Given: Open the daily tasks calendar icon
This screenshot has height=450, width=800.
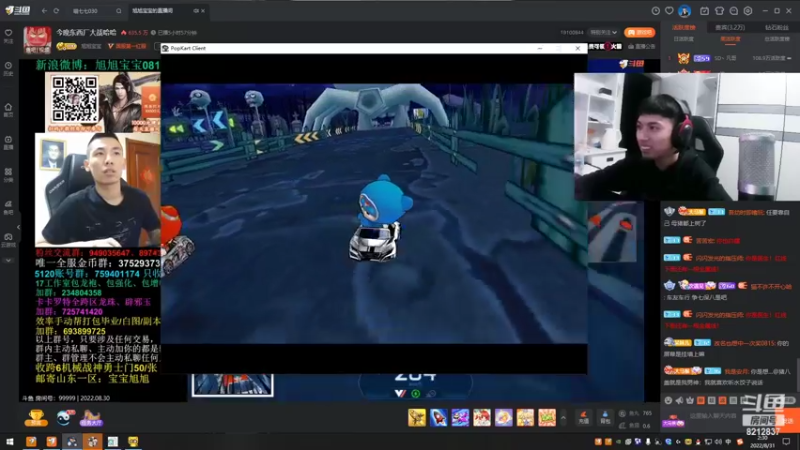Looking at the screenshot, I should [x=705, y=11].
